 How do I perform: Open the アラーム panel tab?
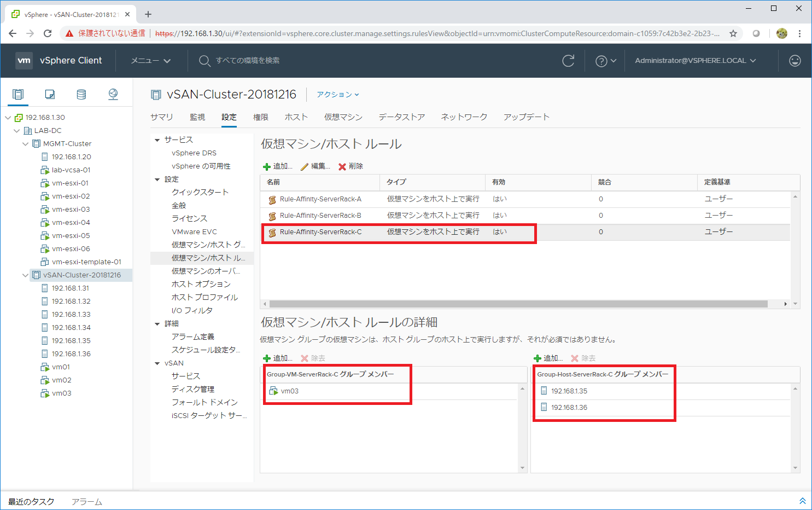[x=87, y=502]
